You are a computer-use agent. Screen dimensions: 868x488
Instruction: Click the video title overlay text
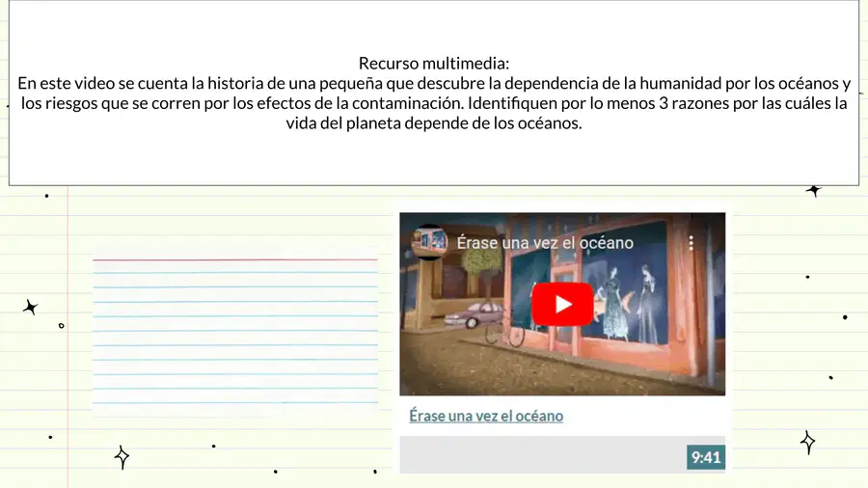[x=545, y=242]
